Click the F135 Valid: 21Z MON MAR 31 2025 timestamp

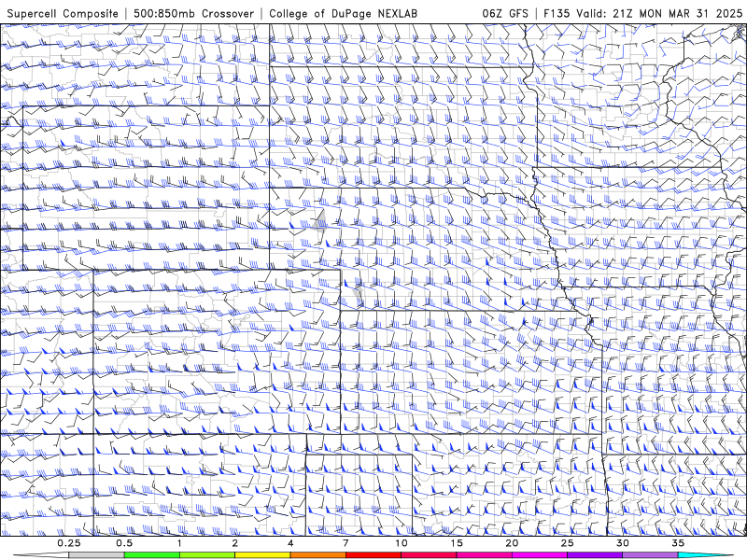(642, 13)
